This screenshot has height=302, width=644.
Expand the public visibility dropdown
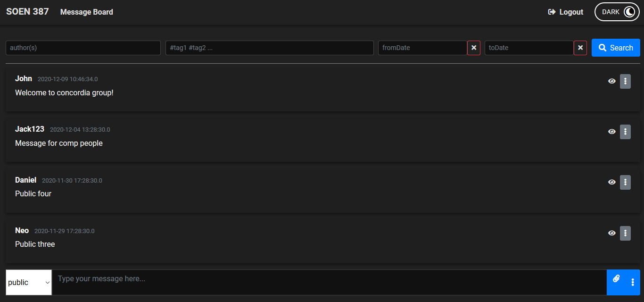29,282
